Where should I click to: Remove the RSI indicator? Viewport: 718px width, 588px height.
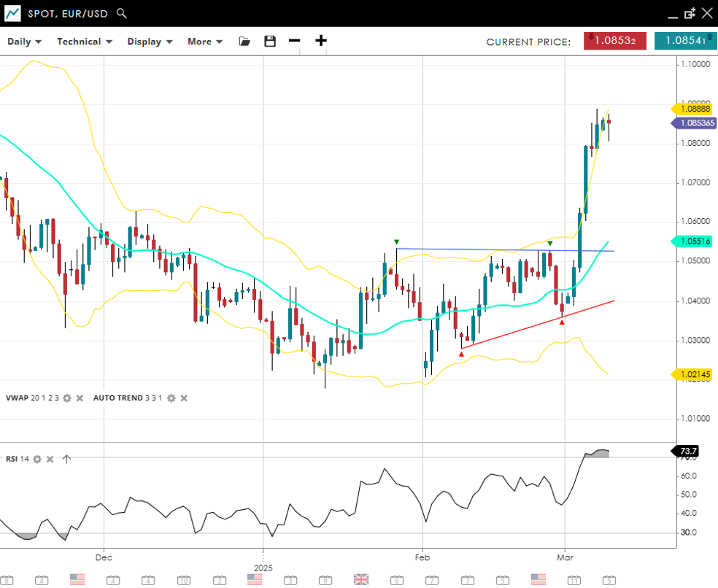point(50,459)
